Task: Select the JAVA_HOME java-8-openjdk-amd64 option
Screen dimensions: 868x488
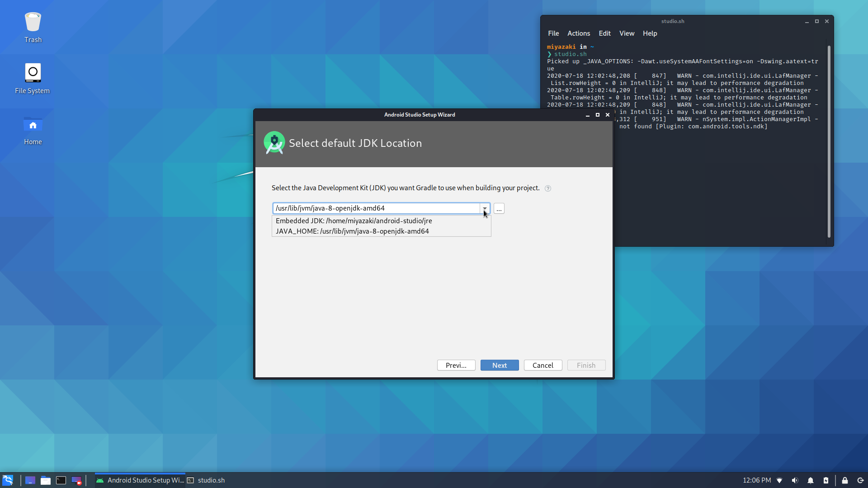Action: (352, 231)
